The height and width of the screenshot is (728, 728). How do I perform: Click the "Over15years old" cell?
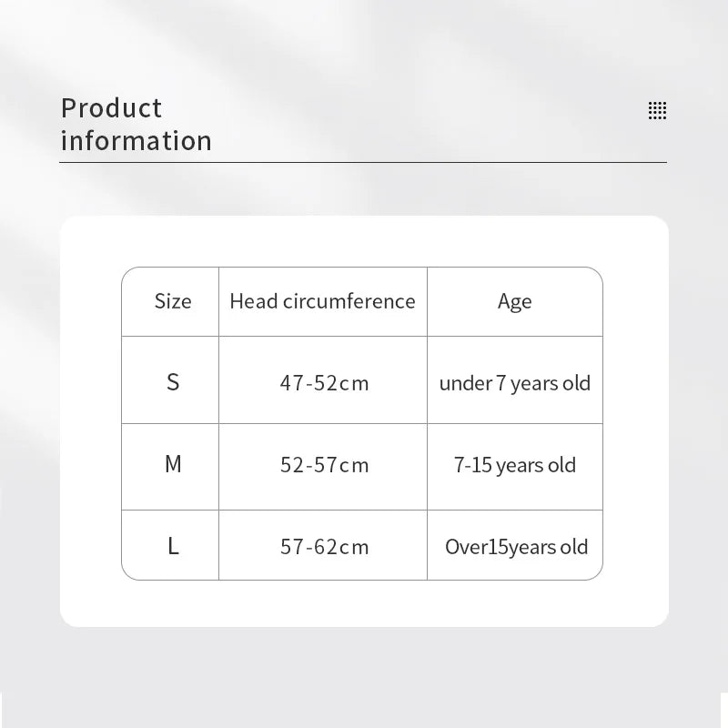pos(516,547)
